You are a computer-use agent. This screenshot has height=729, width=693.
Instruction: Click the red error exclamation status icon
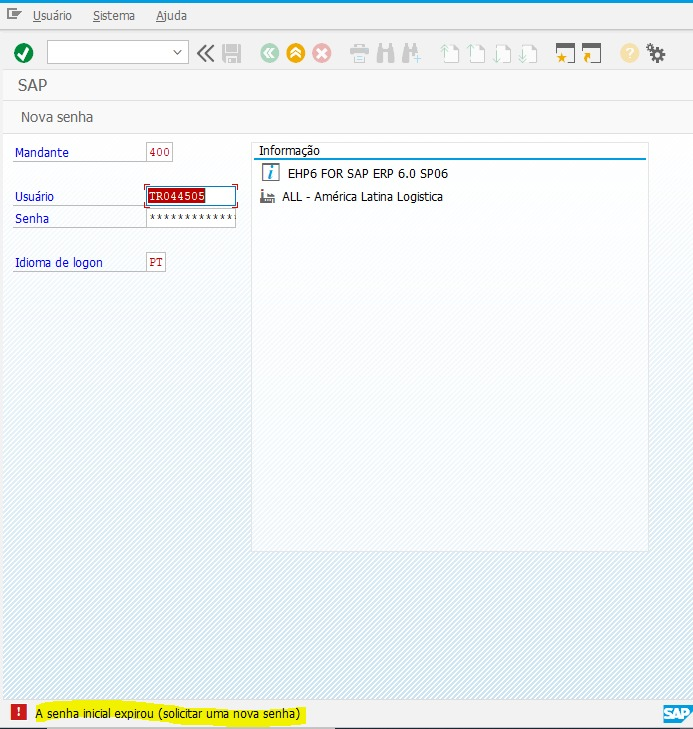(x=19, y=712)
